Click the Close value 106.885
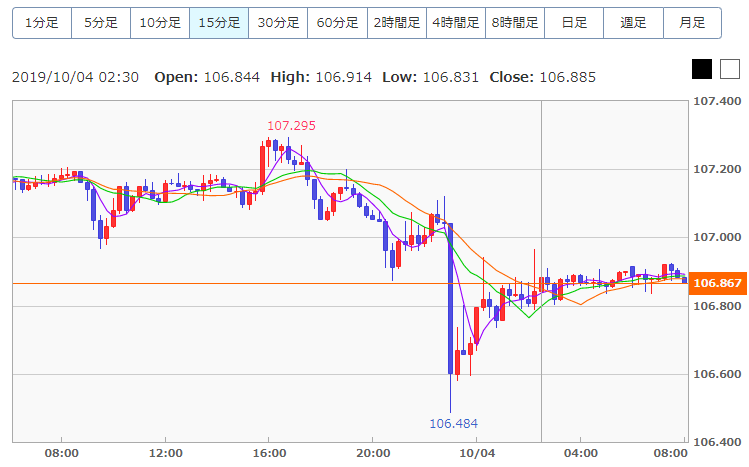The width and height of the screenshot is (749, 467). click(567, 77)
